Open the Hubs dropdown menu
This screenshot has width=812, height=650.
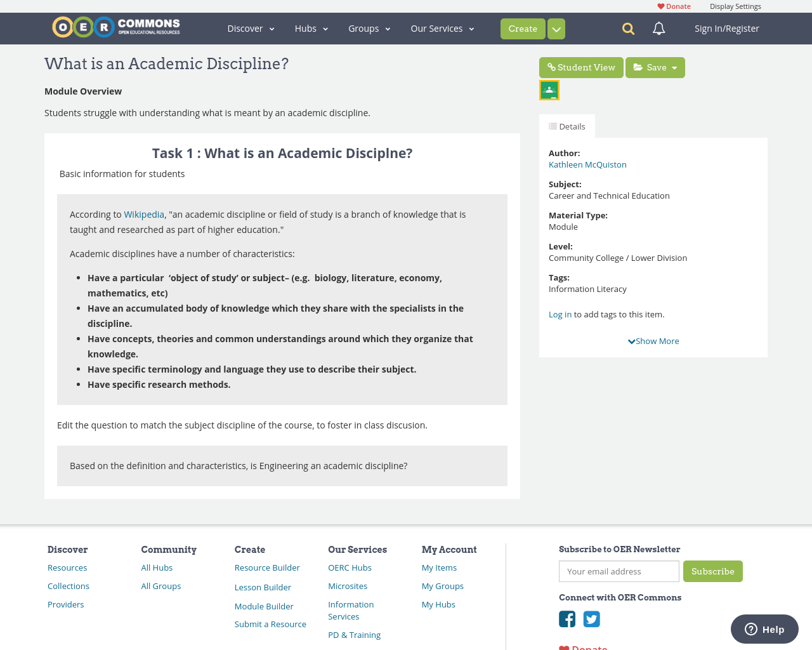[x=310, y=28]
